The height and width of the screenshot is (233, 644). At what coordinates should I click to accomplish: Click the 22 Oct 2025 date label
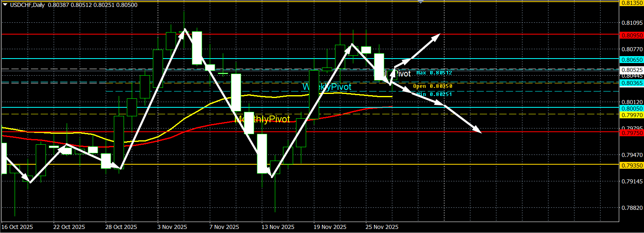coord(69,227)
